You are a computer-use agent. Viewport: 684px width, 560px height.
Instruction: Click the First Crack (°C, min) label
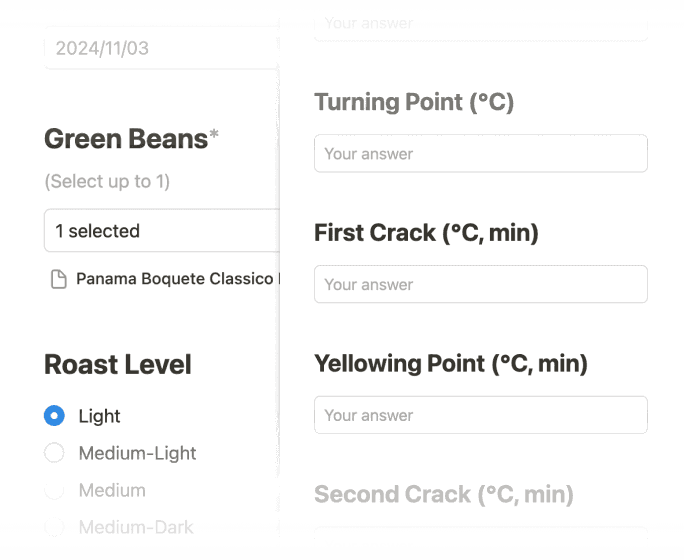426,233
